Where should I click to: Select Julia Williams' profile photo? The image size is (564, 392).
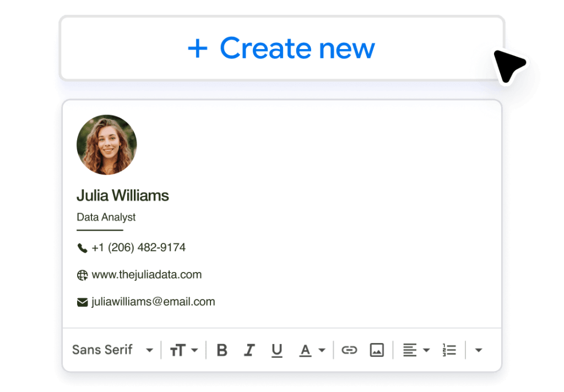point(107,145)
